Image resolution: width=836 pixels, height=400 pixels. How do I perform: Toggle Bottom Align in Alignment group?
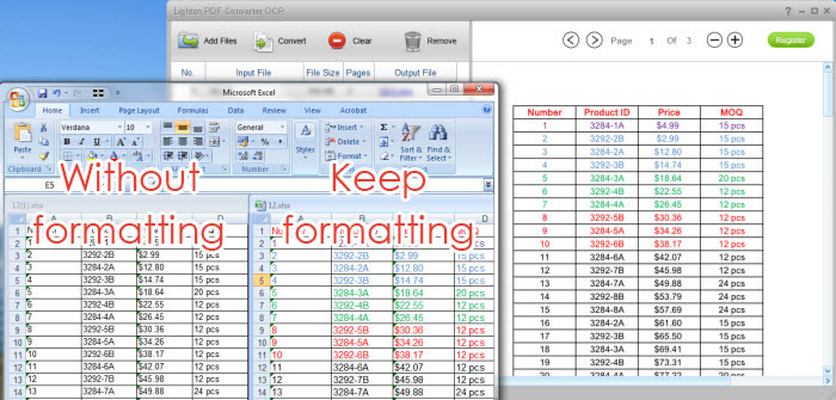click(198, 127)
